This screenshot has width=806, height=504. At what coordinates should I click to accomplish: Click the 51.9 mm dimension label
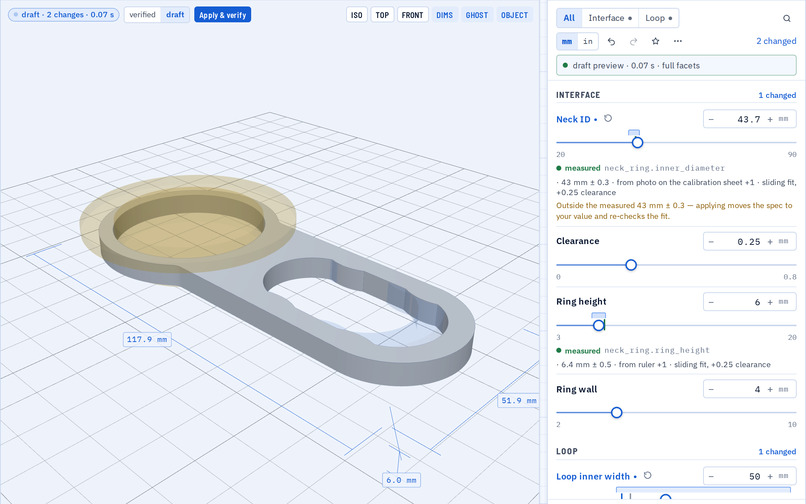coord(518,400)
